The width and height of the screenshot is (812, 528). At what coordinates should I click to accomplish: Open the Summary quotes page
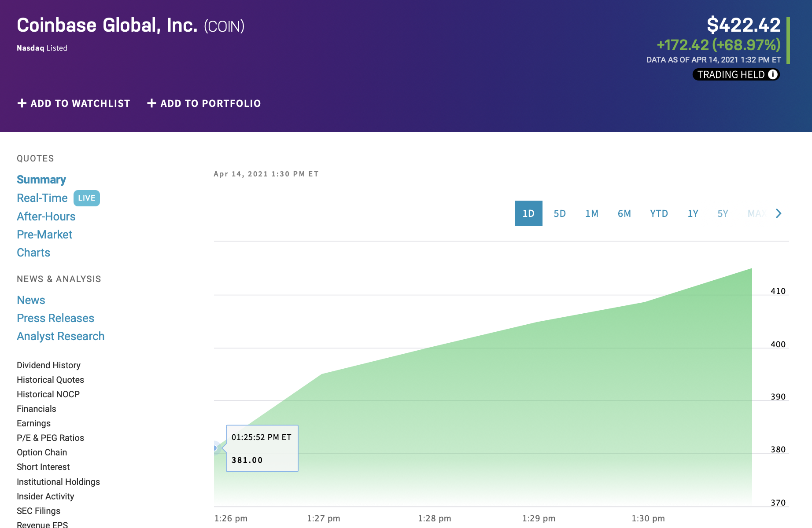click(x=41, y=180)
